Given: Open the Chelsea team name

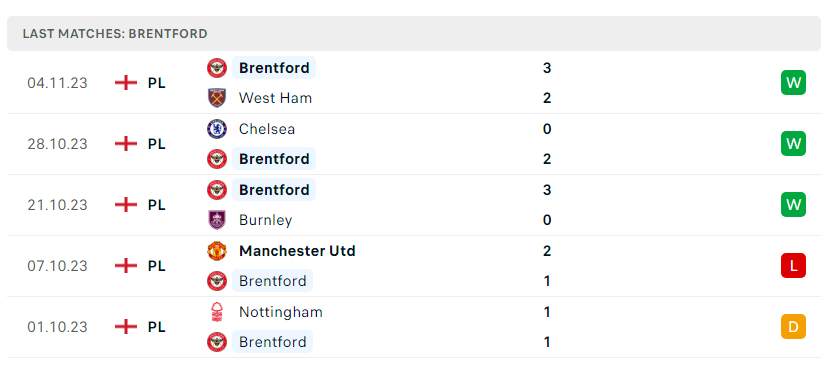Looking at the screenshot, I should (x=266, y=129).
